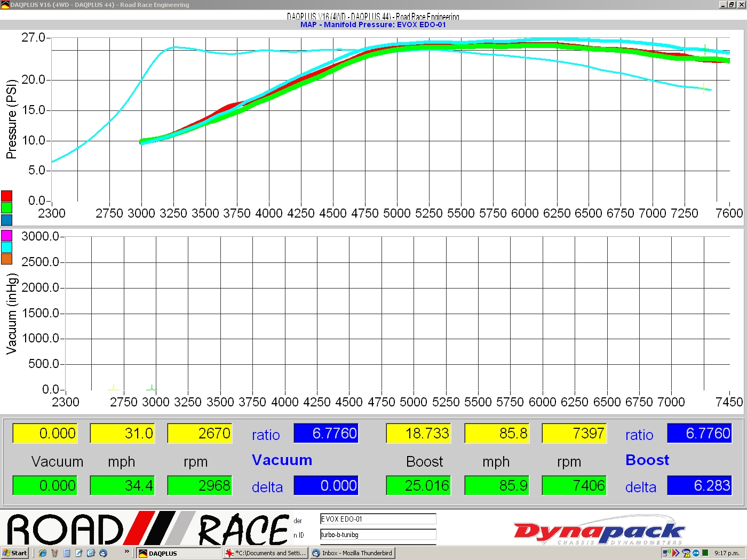
Task: Click green rpm value 7406
Action: tap(574, 486)
